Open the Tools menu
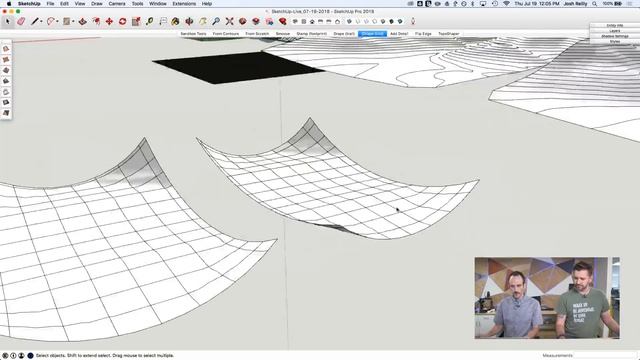Screen dimensions: 640x360 coord(138,4)
